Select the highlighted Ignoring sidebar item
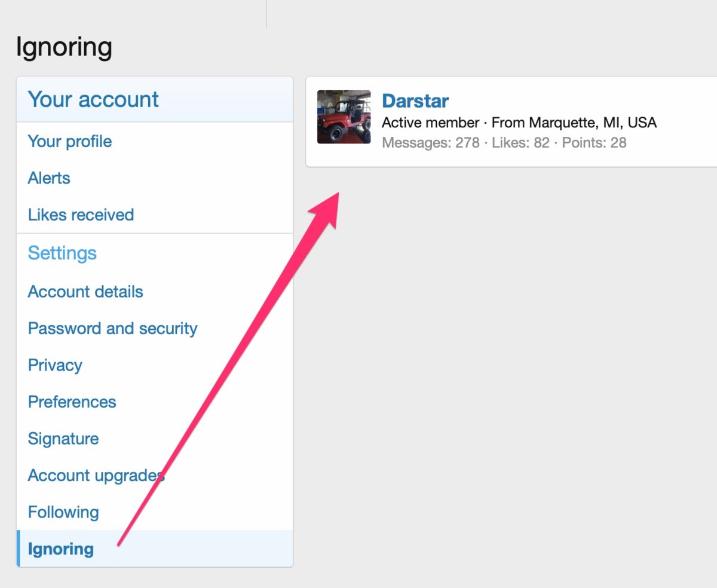Screen dimensions: 717x588 coord(61,549)
